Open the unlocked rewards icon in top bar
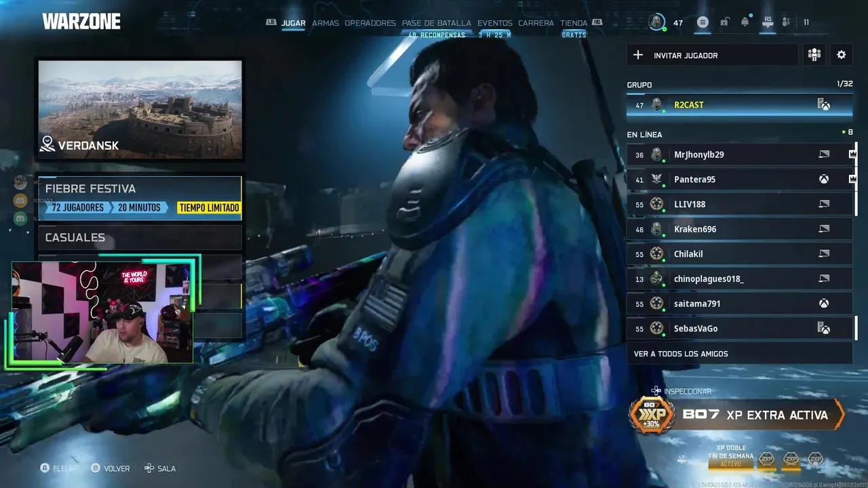868x488 pixels. coord(724,22)
